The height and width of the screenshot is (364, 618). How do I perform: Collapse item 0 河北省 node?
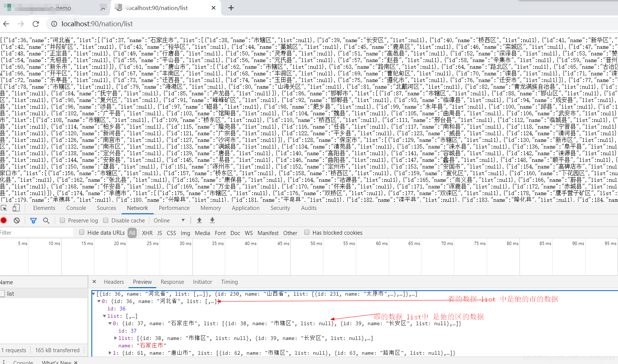99,301
